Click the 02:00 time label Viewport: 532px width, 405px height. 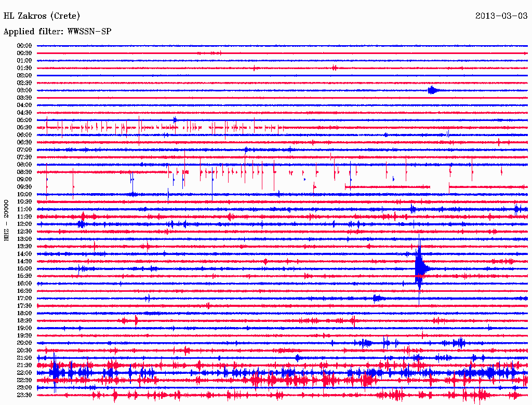pyautogui.click(x=24, y=76)
